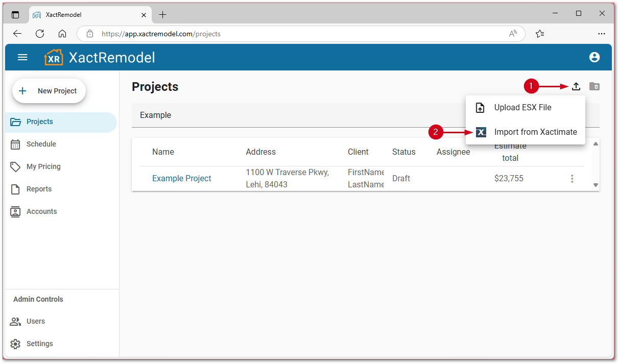Viewport: 619px width, 364px height.
Task: Refresh the page in the browser
Action: pyautogui.click(x=40, y=34)
